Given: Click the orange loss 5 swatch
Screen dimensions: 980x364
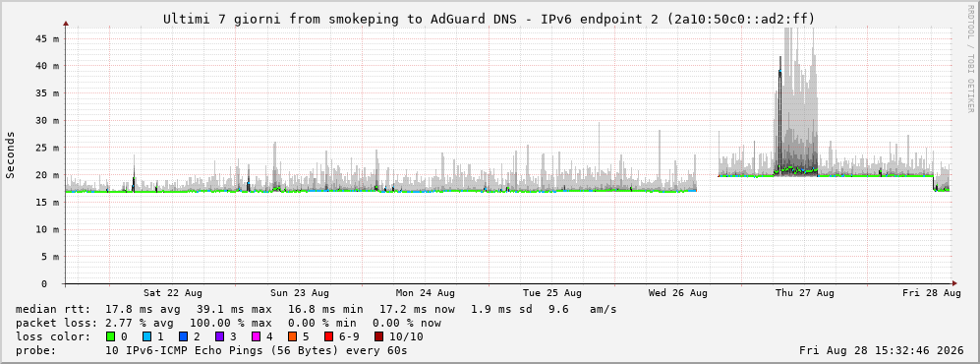Looking at the screenshot, I should coord(292,336).
